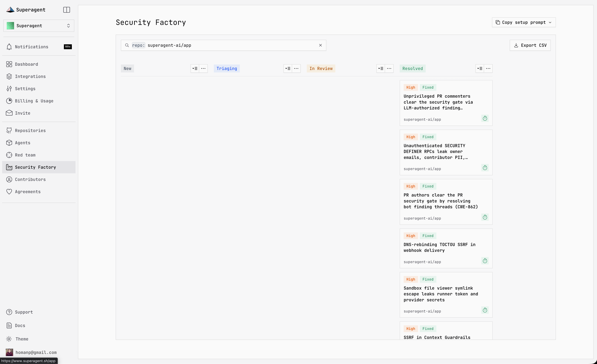The image size is (597, 364).
Task: Click Fixed tag on Unprivileged PR commenters card
Action: (x=428, y=87)
